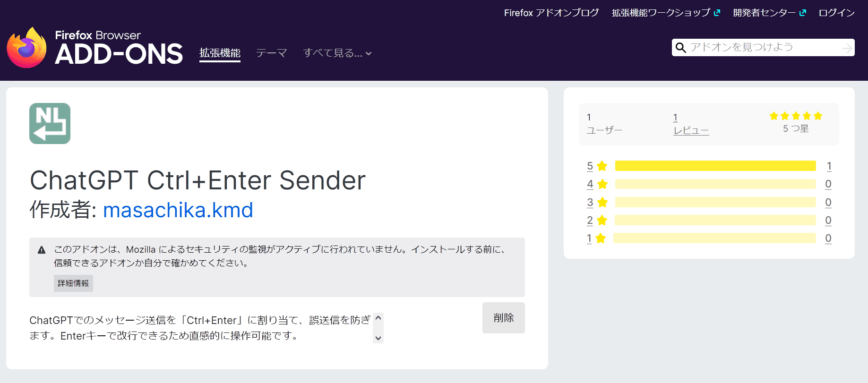
Task: Focus the アドオンを見つけよう search field
Action: (x=764, y=48)
